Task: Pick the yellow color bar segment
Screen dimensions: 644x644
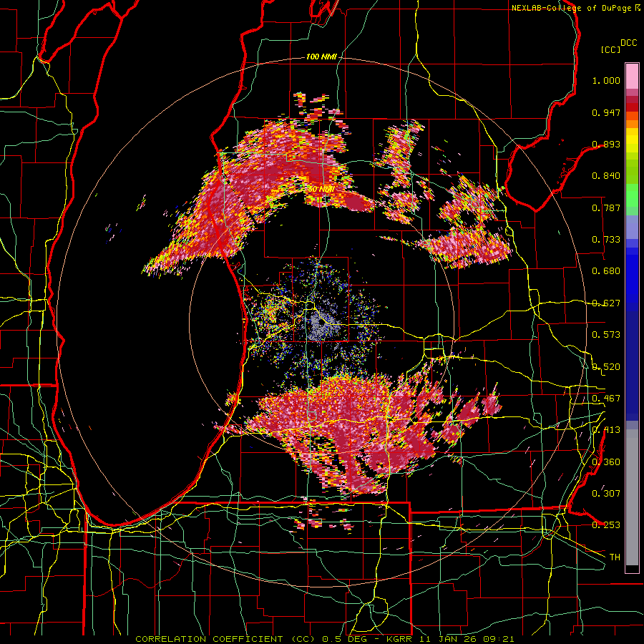Action: (632, 141)
